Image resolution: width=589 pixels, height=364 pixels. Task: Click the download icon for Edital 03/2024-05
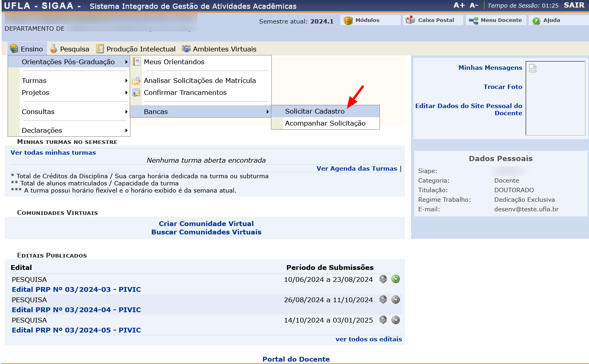click(x=383, y=320)
